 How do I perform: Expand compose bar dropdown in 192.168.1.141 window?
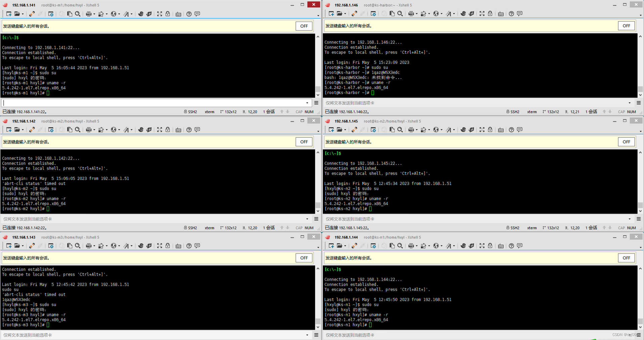pos(307,103)
